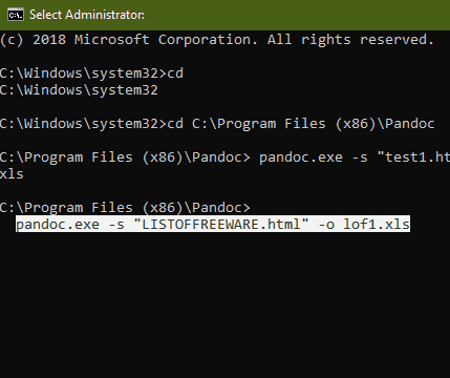
Task: Click the cmd icon in title bar
Action: [16, 15]
